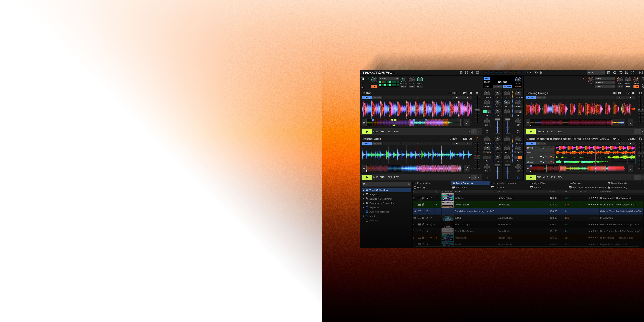The image size is (644, 322).
Task: Expand the Playlists tree node
Action: pos(364,195)
